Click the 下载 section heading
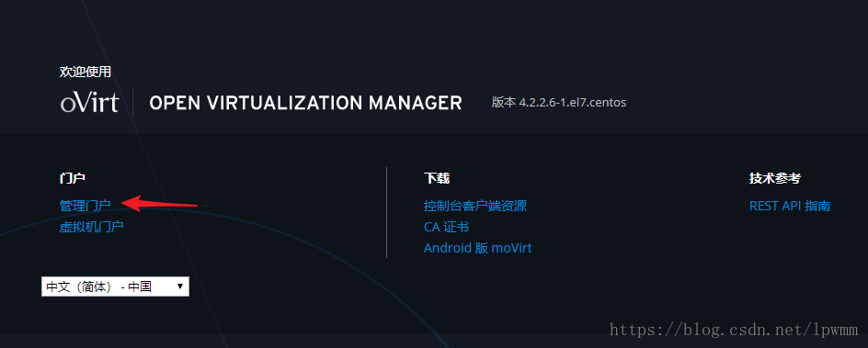Screen dimensions: 868x348 click(437, 178)
